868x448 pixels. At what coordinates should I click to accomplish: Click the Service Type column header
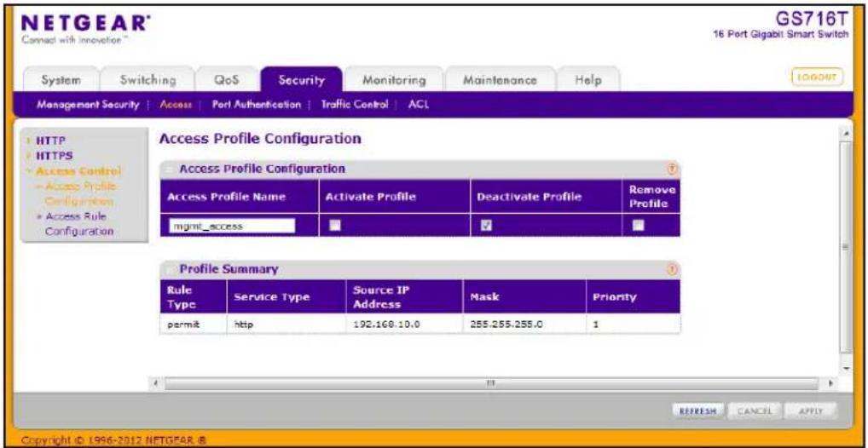point(286,297)
